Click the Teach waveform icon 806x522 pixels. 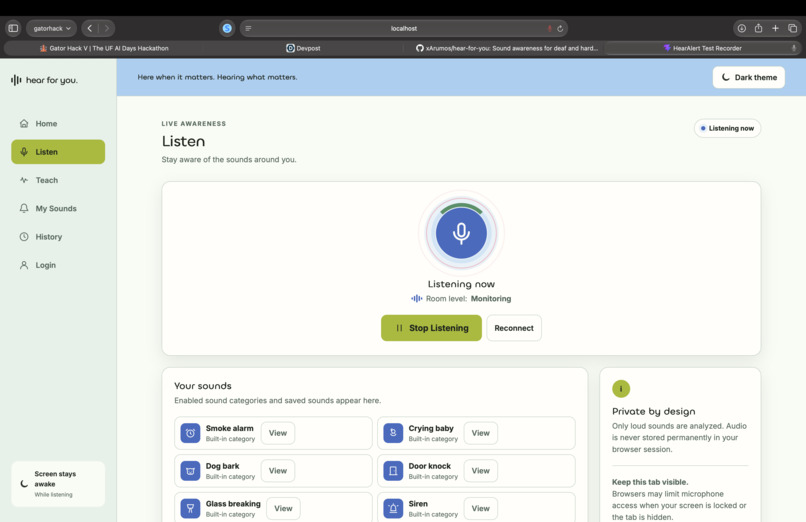coord(24,180)
